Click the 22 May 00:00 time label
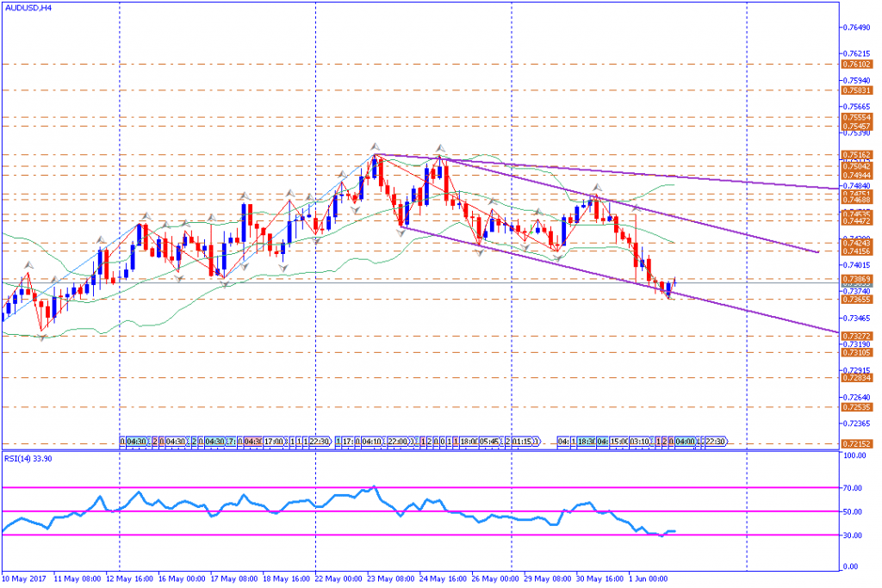Image resolution: width=882 pixels, height=588 pixels. 339,579
